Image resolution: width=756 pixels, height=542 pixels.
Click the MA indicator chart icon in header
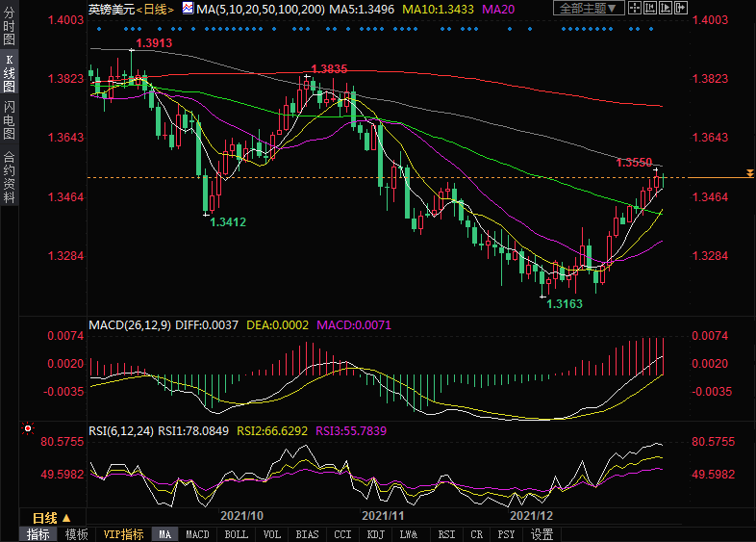188,10
